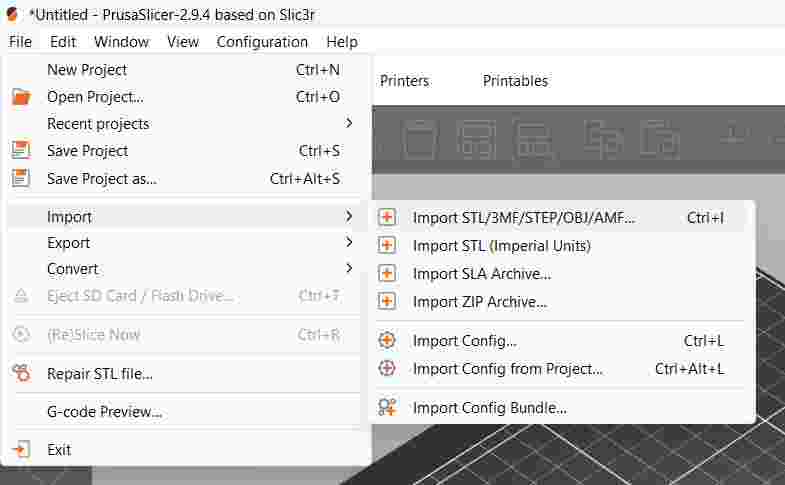The height and width of the screenshot is (485, 785).
Task: Choose New Project from File menu
Action: pyautogui.click(x=87, y=70)
